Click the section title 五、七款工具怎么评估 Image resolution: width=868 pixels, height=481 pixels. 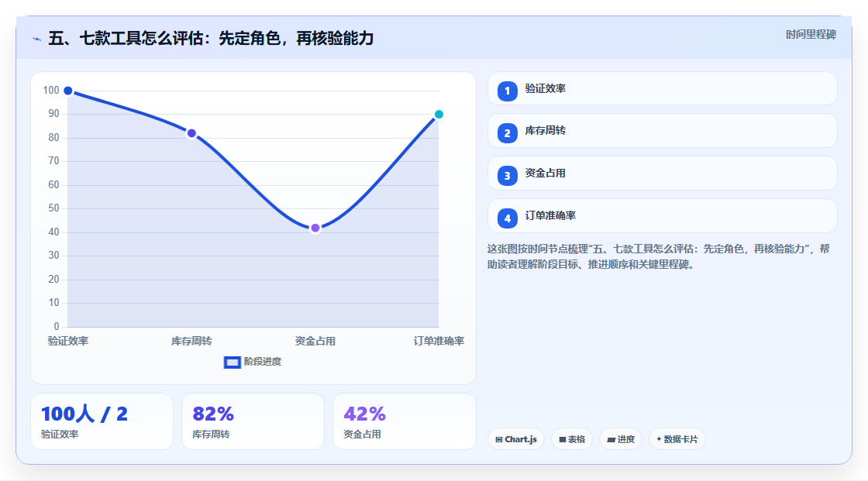tap(211, 39)
